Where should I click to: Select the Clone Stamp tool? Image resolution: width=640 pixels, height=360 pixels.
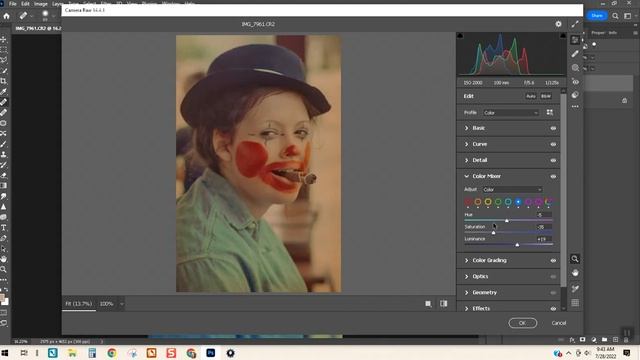3,154
